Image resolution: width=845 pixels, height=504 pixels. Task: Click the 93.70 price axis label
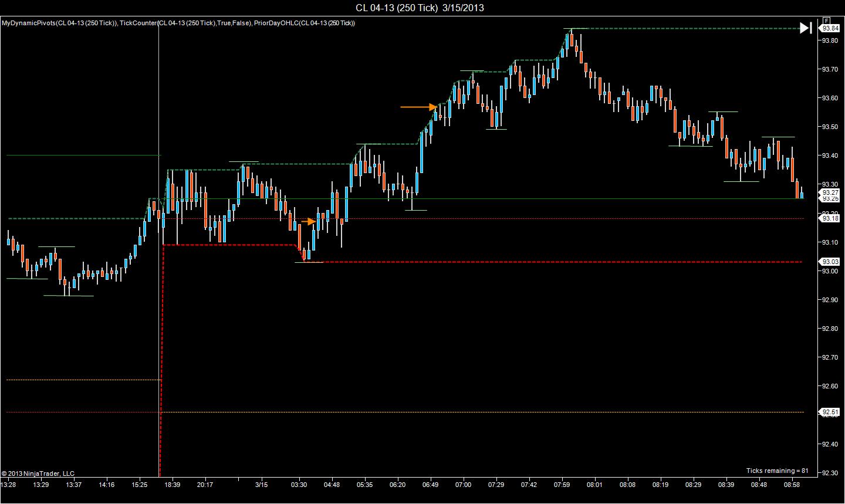pos(830,69)
